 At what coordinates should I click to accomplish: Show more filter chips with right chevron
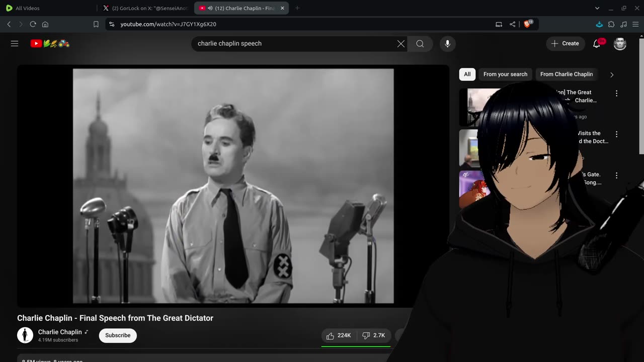[612, 74]
